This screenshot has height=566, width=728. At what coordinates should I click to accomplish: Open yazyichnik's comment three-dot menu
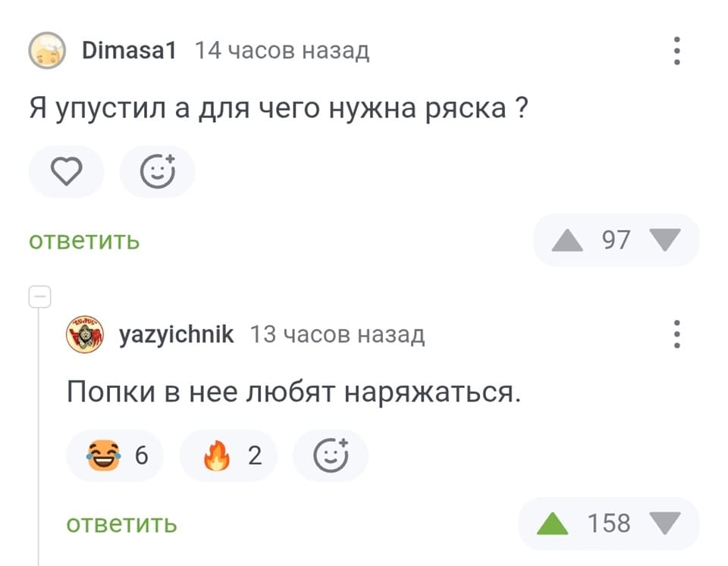pos(677,333)
